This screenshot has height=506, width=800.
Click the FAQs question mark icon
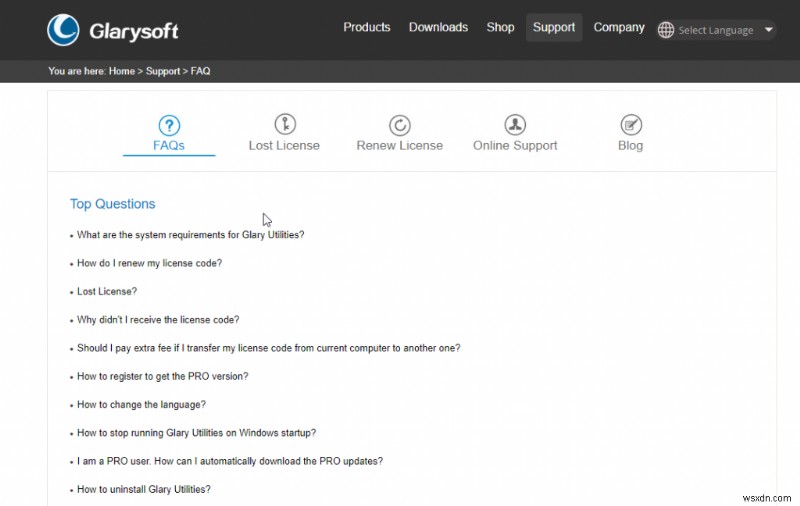[x=169, y=125]
